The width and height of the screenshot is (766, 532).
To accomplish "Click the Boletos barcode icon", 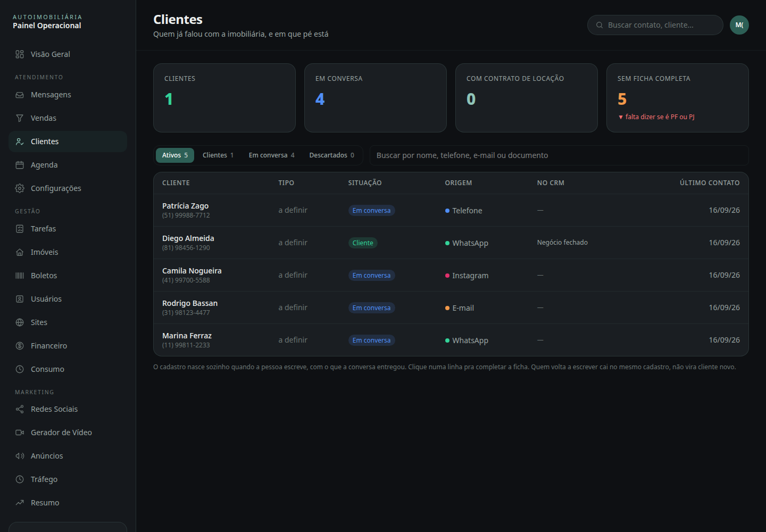I will pos(20,276).
